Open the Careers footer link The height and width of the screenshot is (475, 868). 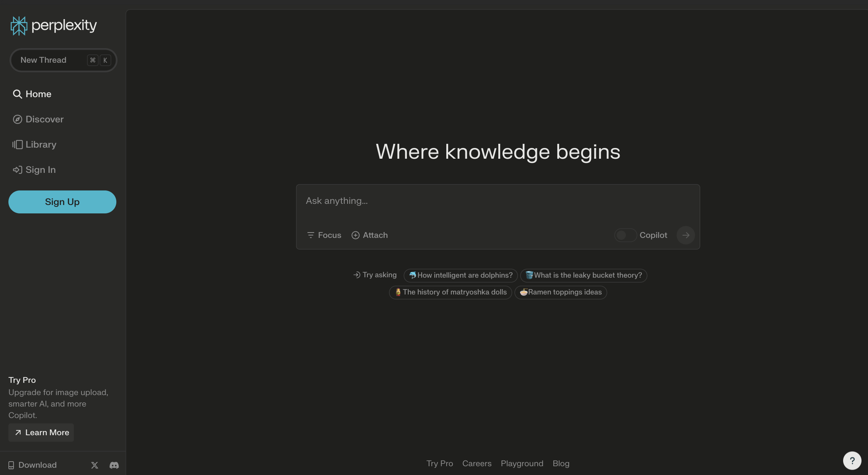pyautogui.click(x=476, y=464)
